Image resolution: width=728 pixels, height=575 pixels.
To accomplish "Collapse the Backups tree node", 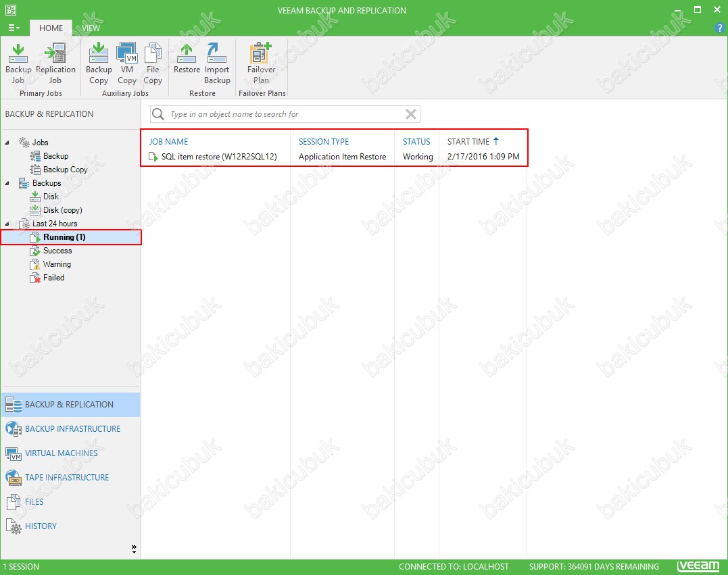I will point(7,183).
